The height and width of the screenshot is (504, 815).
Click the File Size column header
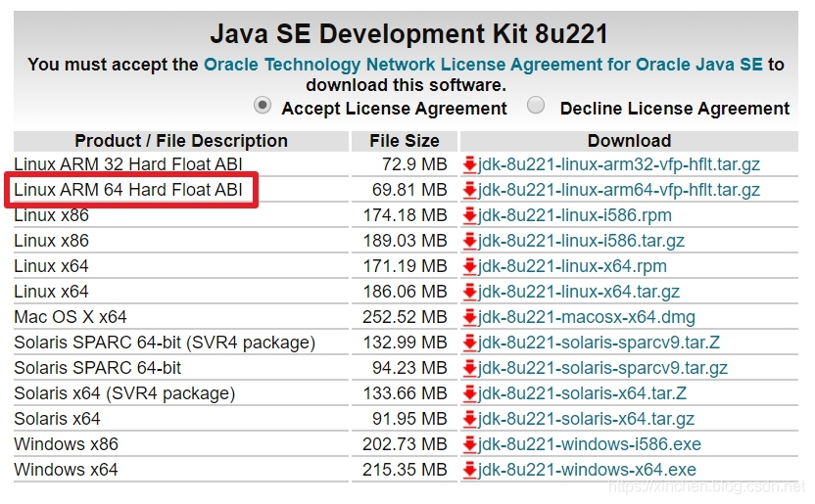(x=405, y=141)
